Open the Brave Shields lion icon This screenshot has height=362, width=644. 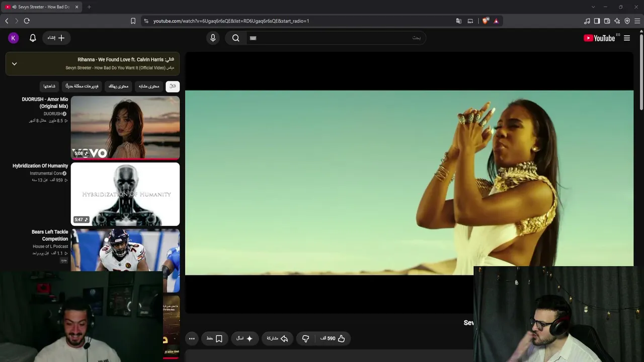[x=485, y=21]
